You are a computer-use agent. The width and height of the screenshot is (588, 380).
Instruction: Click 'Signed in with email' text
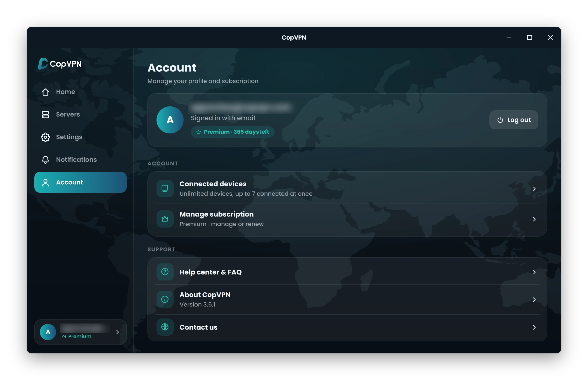pyautogui.click(x=223, y=118)
